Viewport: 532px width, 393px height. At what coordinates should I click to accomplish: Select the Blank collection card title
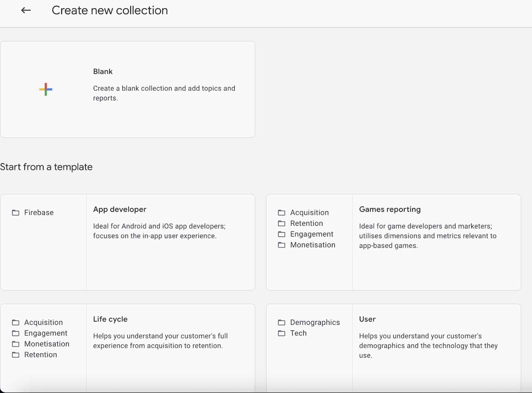[x=103, y=71]
